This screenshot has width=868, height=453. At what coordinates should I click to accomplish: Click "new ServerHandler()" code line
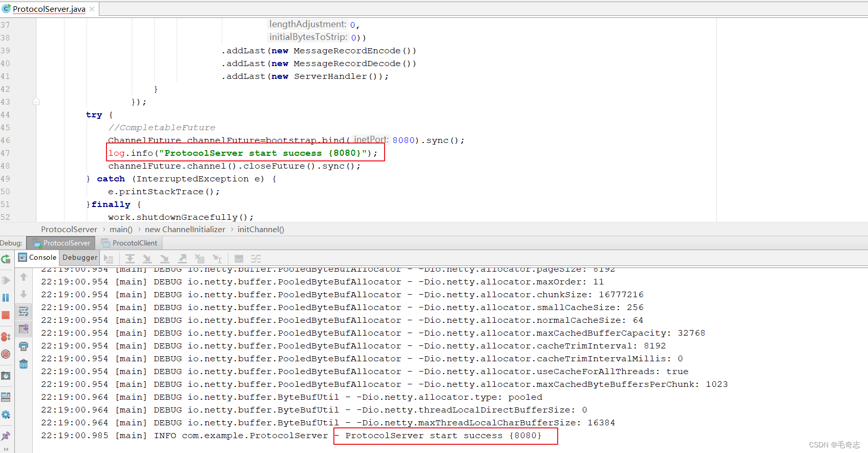point(305,76)
